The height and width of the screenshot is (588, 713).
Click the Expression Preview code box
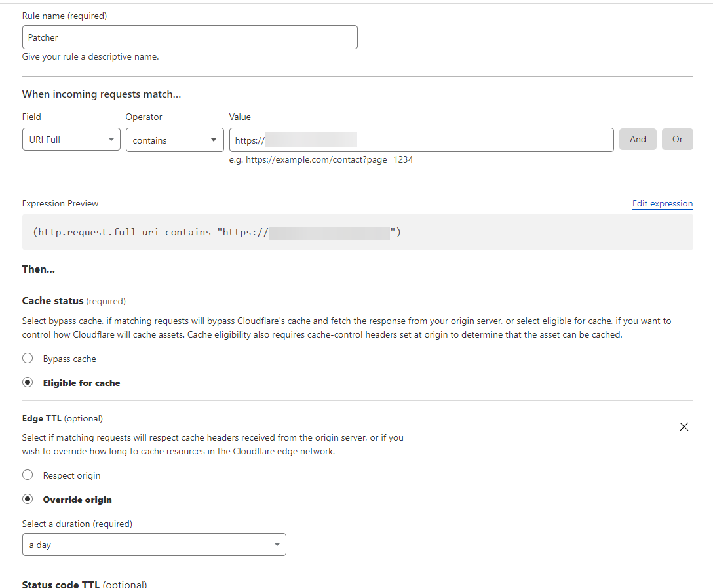(357, 232)
